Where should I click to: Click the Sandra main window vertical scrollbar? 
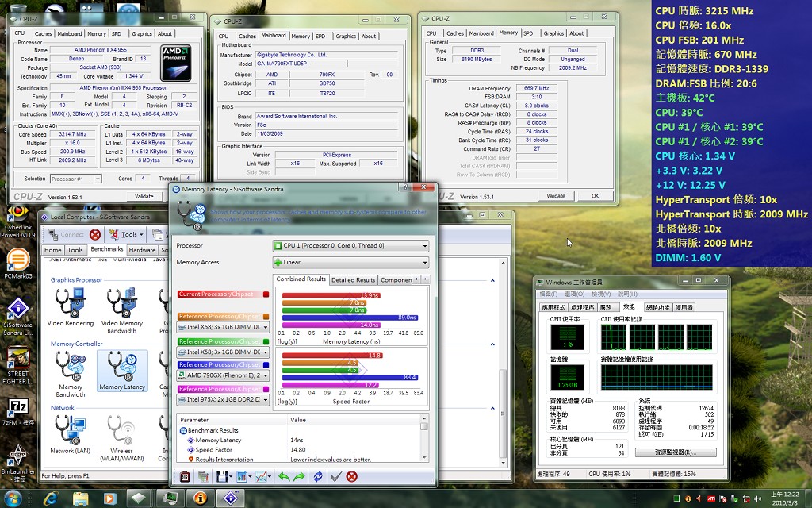tap(502, 362)
